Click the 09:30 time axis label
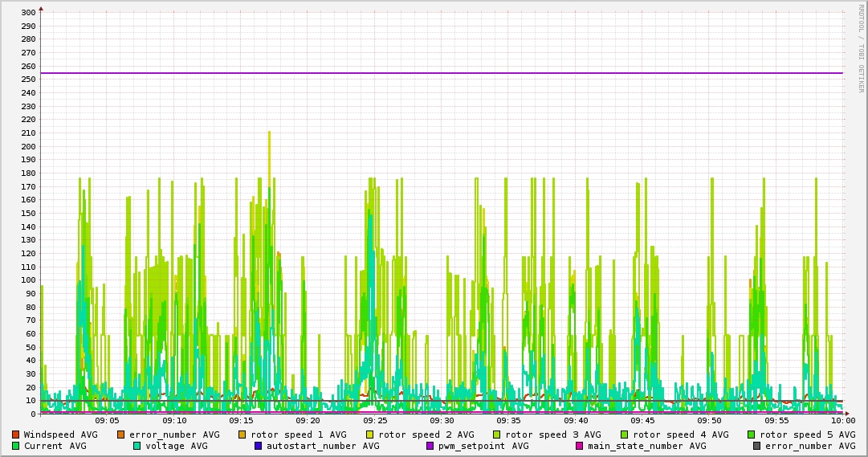Screen dimensions: 868x457 [x=442, y=421]
